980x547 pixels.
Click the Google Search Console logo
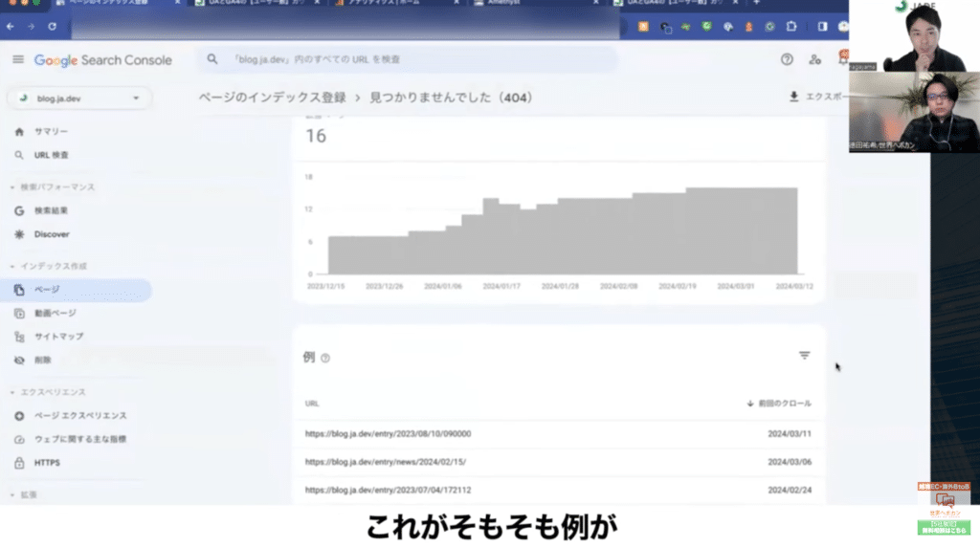(x=103, y=60)
